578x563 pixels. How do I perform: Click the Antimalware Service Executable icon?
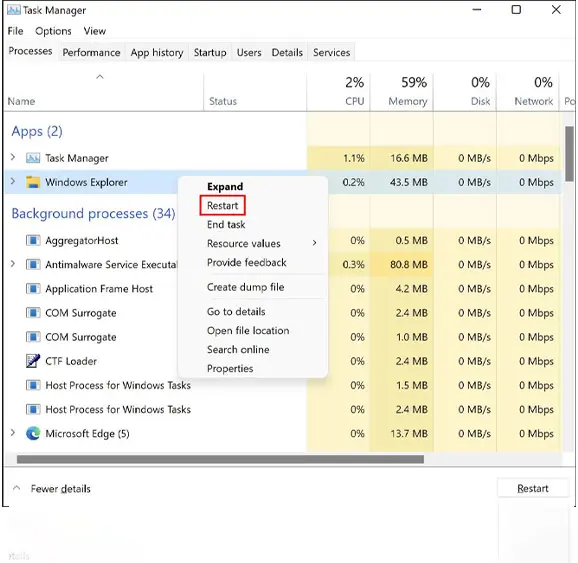[x=33, y=265]
